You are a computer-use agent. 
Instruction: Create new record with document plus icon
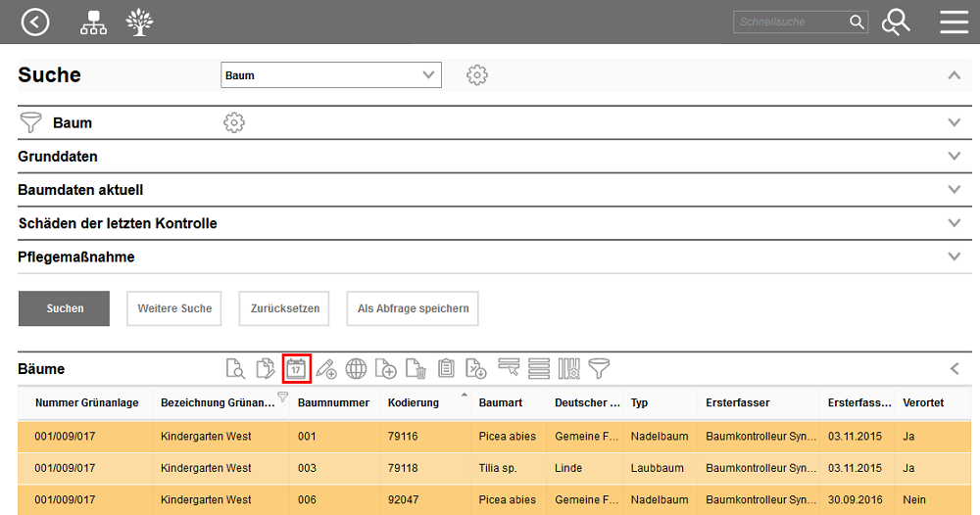click(x=385, y=368)
